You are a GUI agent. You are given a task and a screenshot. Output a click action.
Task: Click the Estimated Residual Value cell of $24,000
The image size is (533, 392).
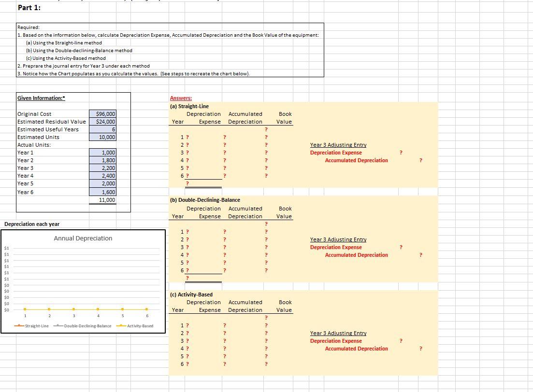(x=103, y=122)
